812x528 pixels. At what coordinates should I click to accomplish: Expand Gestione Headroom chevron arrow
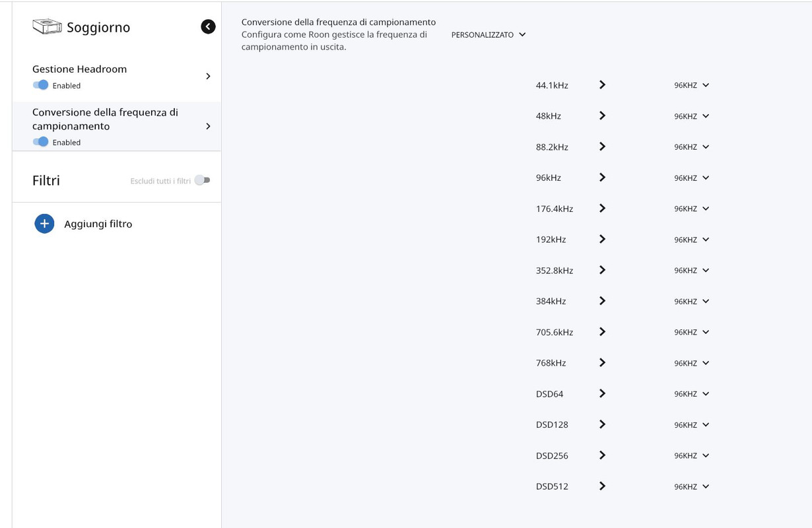pos(208,77)
